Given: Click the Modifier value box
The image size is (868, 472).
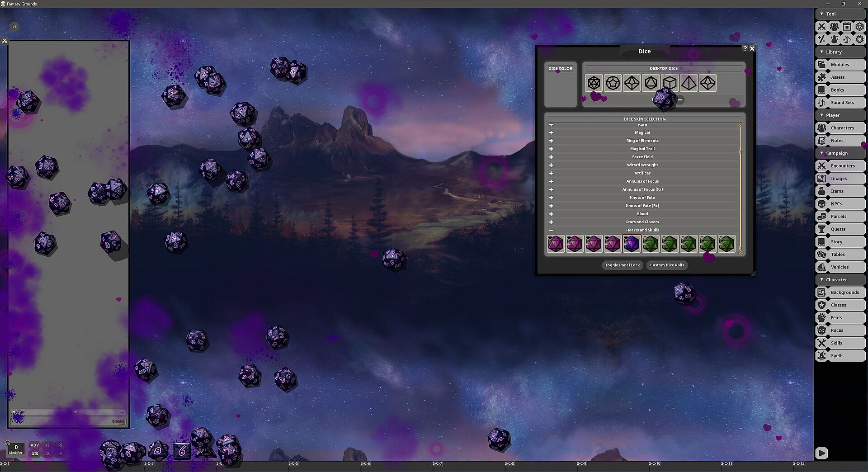Looking at the screenshot, I should tap(16, 449).
